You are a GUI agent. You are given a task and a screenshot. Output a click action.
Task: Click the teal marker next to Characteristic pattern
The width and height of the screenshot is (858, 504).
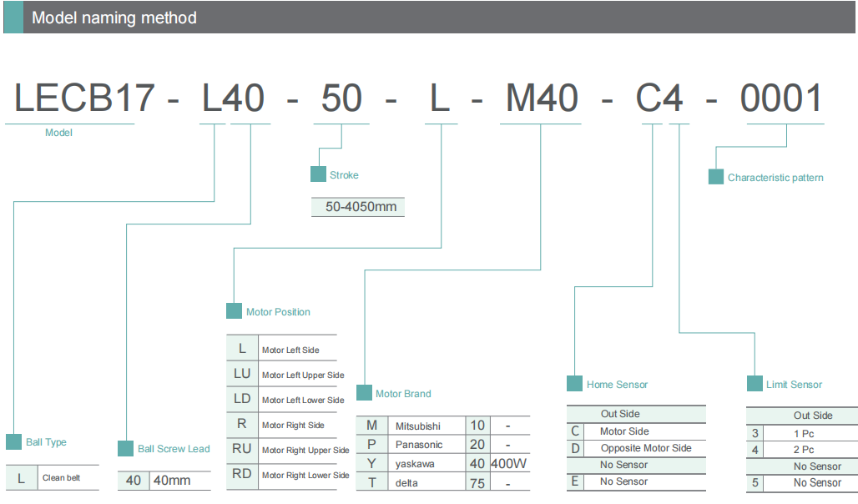[x=716, y=177]
